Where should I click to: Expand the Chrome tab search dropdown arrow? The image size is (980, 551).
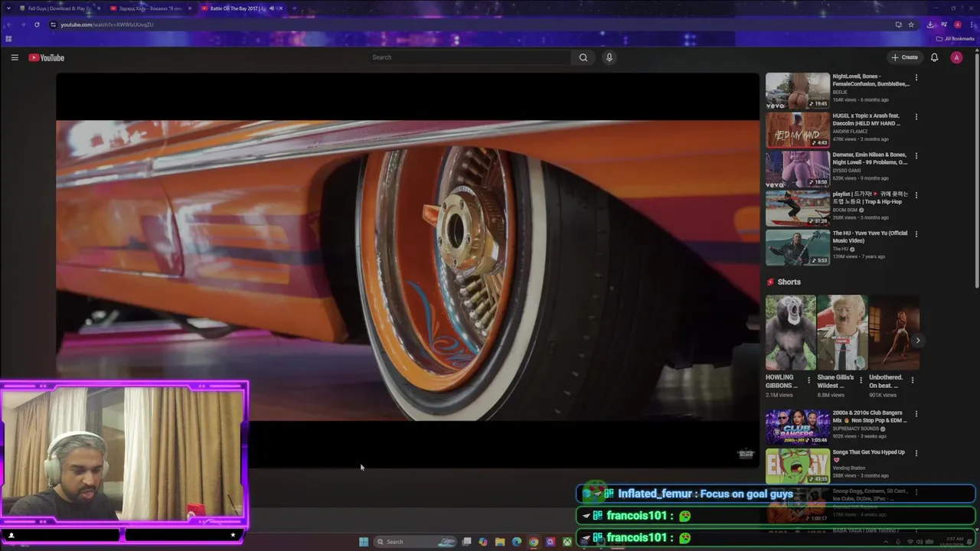point(8,8)
